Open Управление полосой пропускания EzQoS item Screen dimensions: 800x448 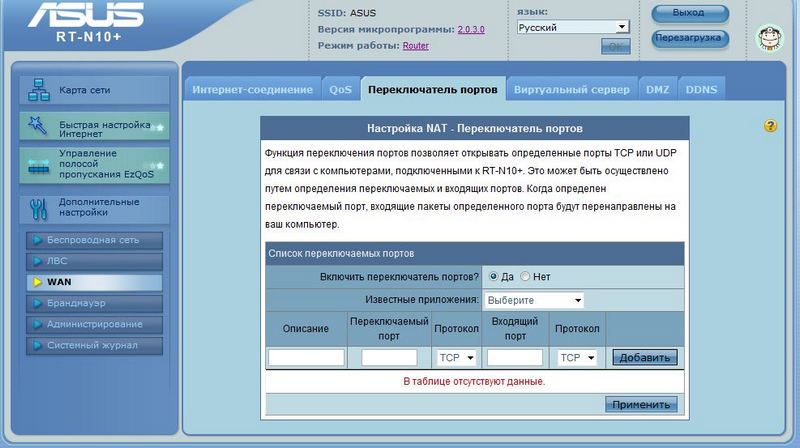pyautogui.click(x=94, y=165)
